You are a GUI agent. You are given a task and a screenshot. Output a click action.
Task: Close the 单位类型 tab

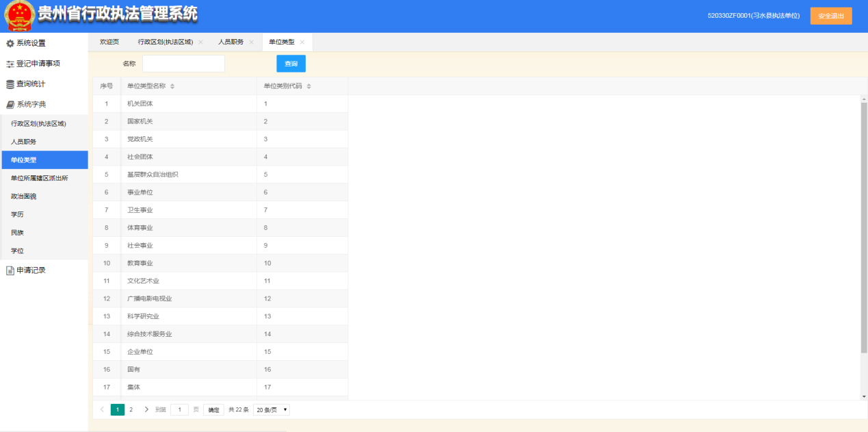302,42
